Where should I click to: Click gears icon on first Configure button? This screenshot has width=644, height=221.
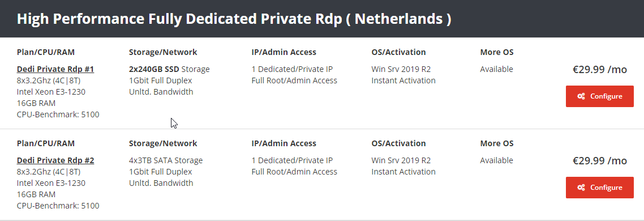pos(581,96)
